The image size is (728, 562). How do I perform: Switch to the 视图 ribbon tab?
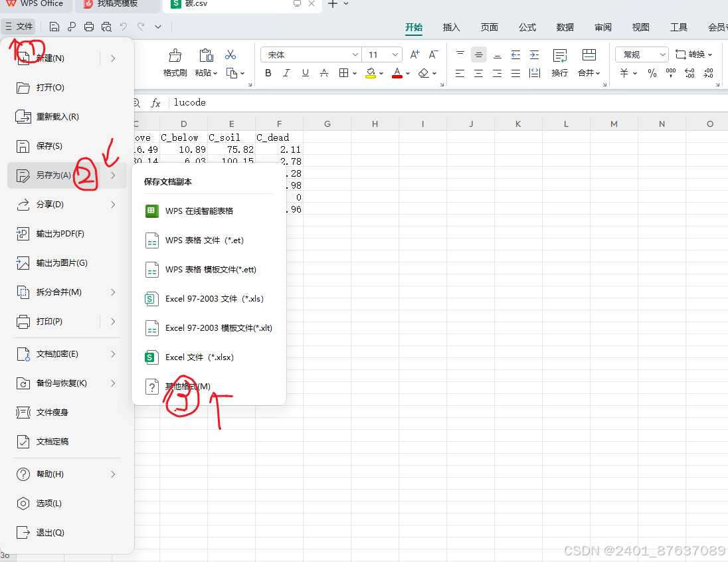[x=641, y=27]
